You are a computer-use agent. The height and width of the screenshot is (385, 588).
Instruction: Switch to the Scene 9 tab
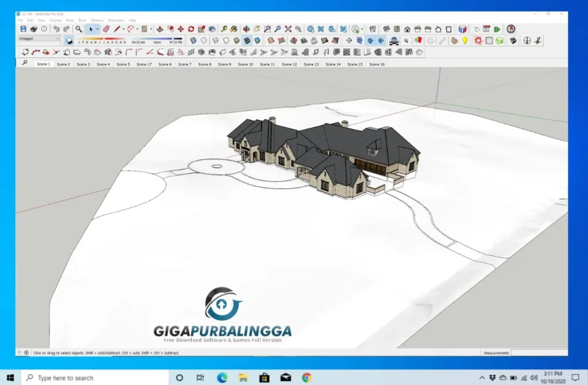pos(224,64)
